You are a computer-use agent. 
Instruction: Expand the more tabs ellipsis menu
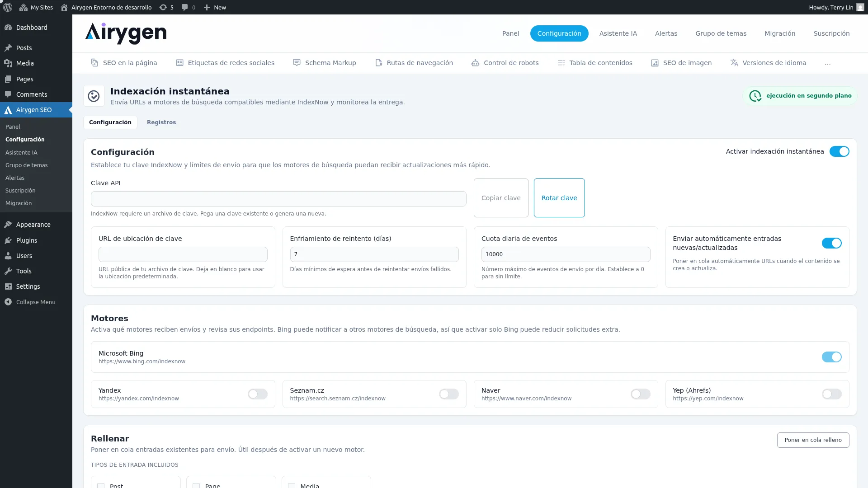click(827, 63)
